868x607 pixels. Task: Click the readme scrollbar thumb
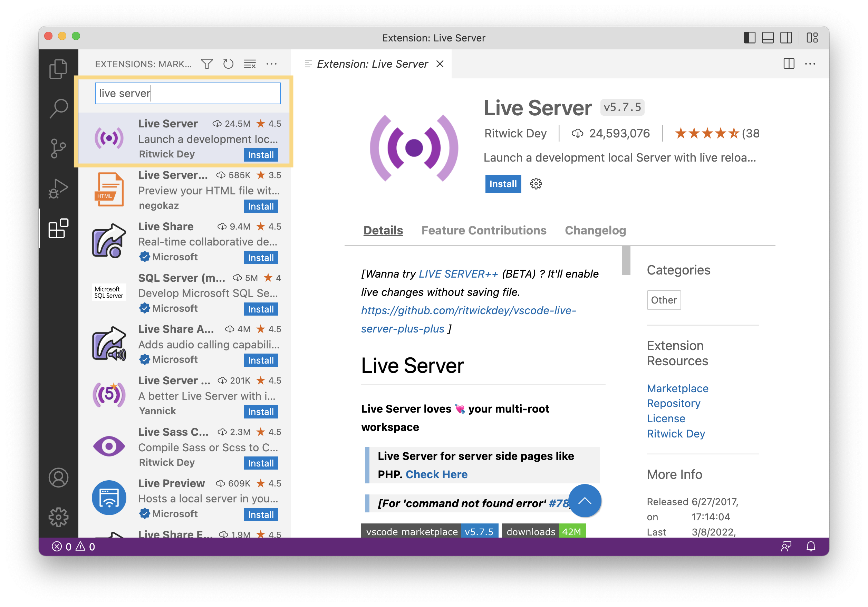pos(626,260)
